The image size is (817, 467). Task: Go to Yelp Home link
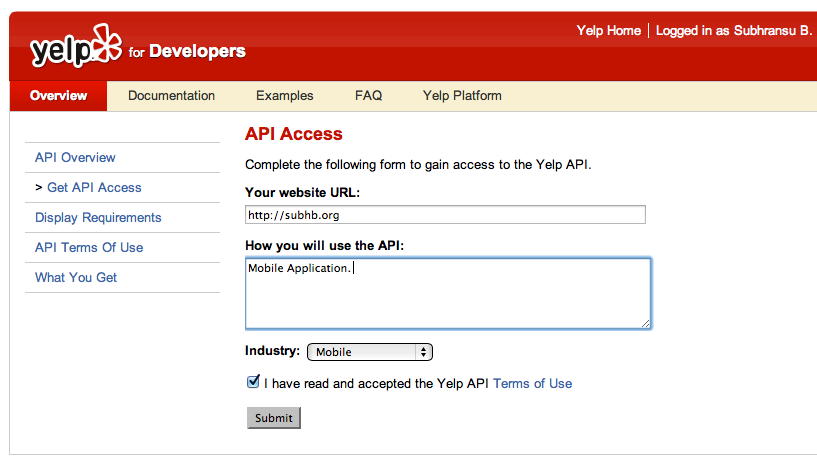(609, 31)
